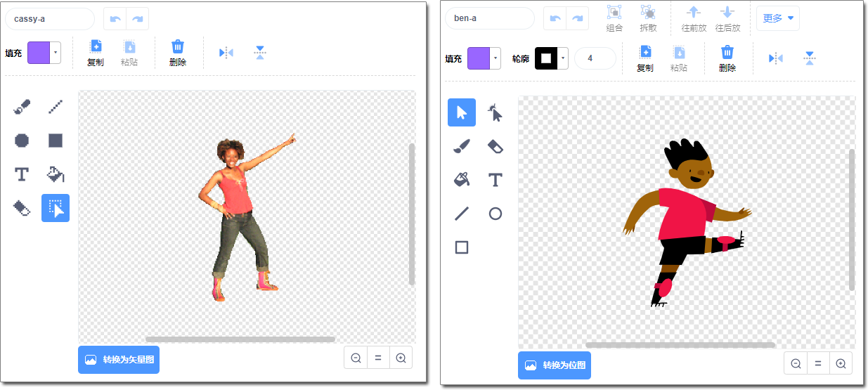Viewport: 868px width, 390px height.
Task: Flip horizontally in the cassy-a editor
Action: click(x=226, y=53)
